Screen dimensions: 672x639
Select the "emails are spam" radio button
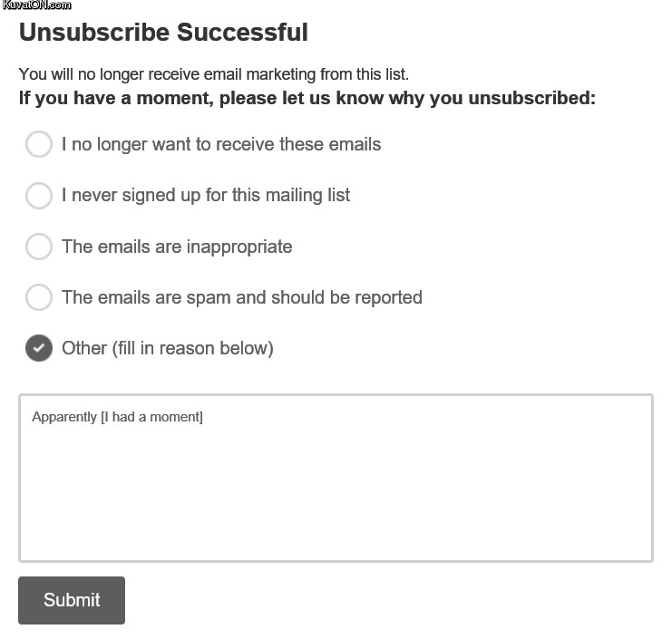click(39, 297)
